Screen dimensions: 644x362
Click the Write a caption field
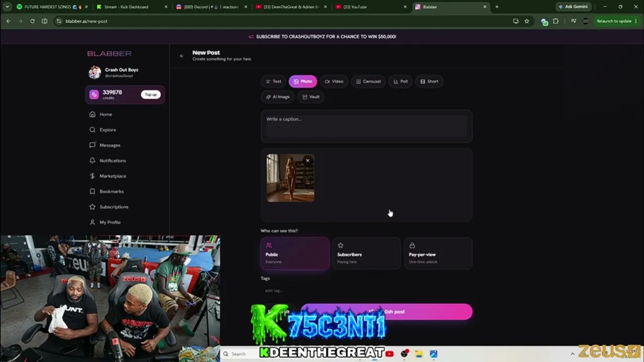(x=366, y=126)
